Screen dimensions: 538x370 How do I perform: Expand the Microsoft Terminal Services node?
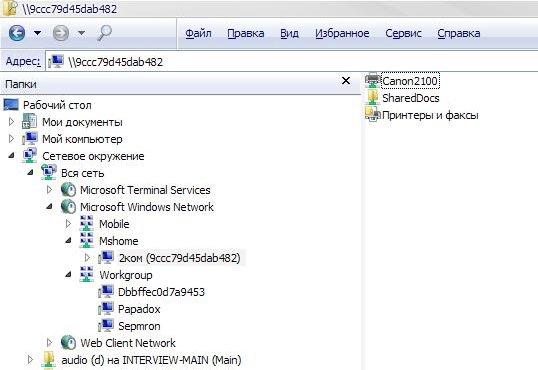coord(49,189)
